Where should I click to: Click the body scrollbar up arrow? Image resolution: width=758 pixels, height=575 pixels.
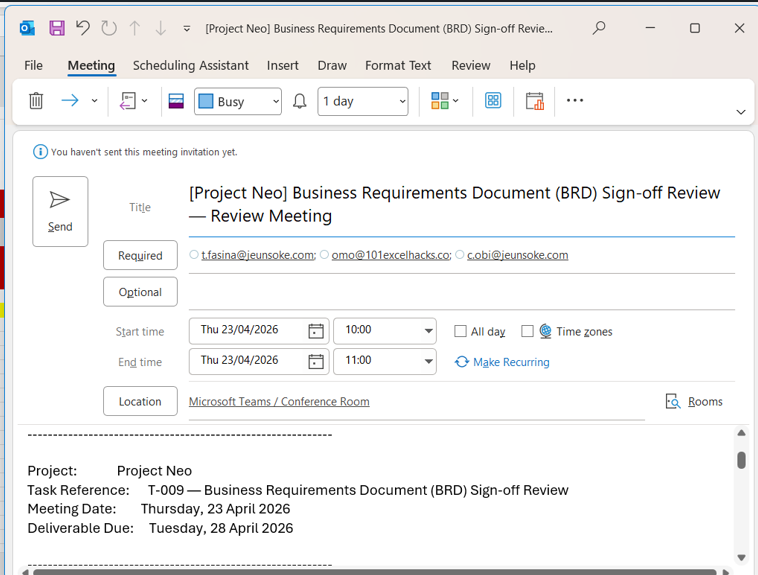[741, 433]
